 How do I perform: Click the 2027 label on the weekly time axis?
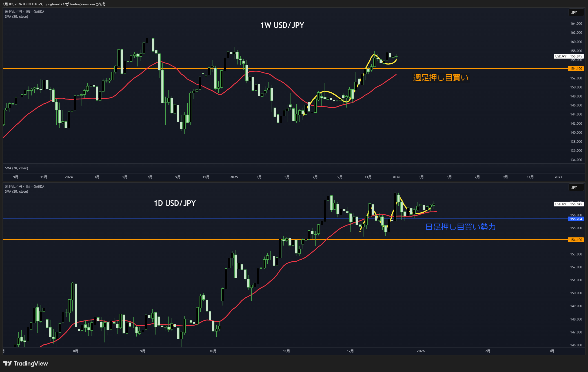coord(558,177)
